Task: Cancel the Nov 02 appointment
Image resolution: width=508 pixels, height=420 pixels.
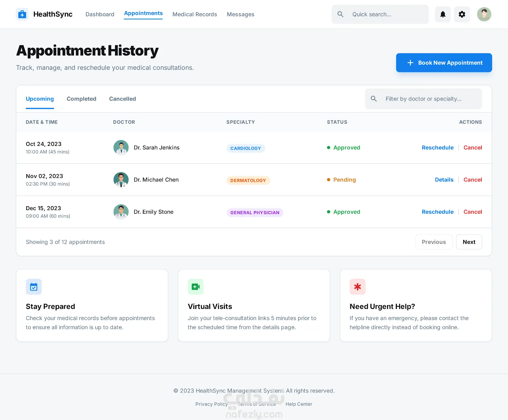Action: point(473,180)
